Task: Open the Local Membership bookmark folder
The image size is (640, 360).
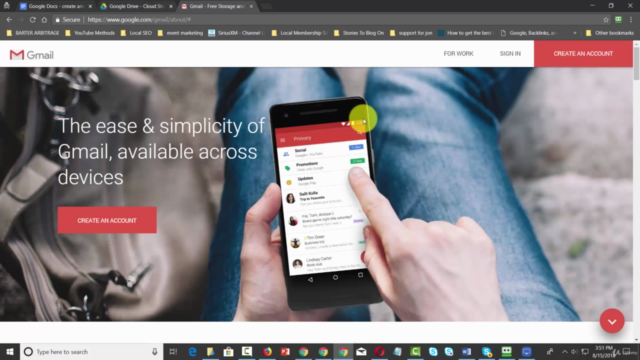Action: point(299,33)
